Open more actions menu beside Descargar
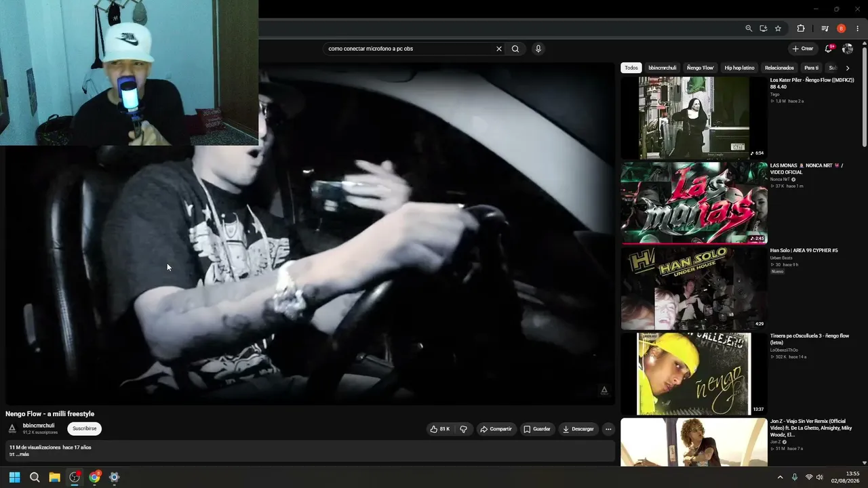 pos(608,429)
